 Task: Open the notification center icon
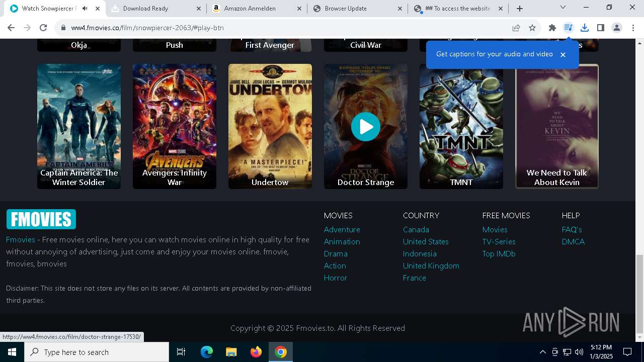pyautogui.click(x=627, y=352)
